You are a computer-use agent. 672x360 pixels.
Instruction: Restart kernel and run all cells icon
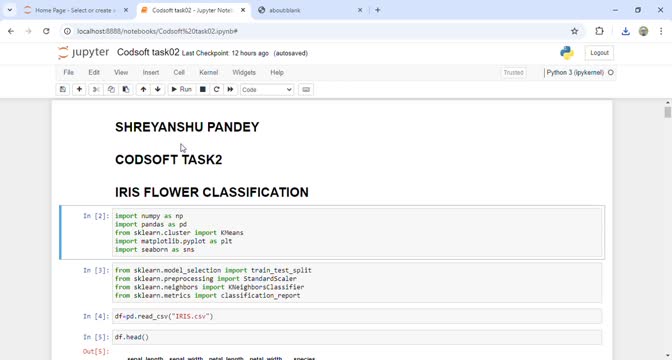pyautogui.click(x=230, y=90)
